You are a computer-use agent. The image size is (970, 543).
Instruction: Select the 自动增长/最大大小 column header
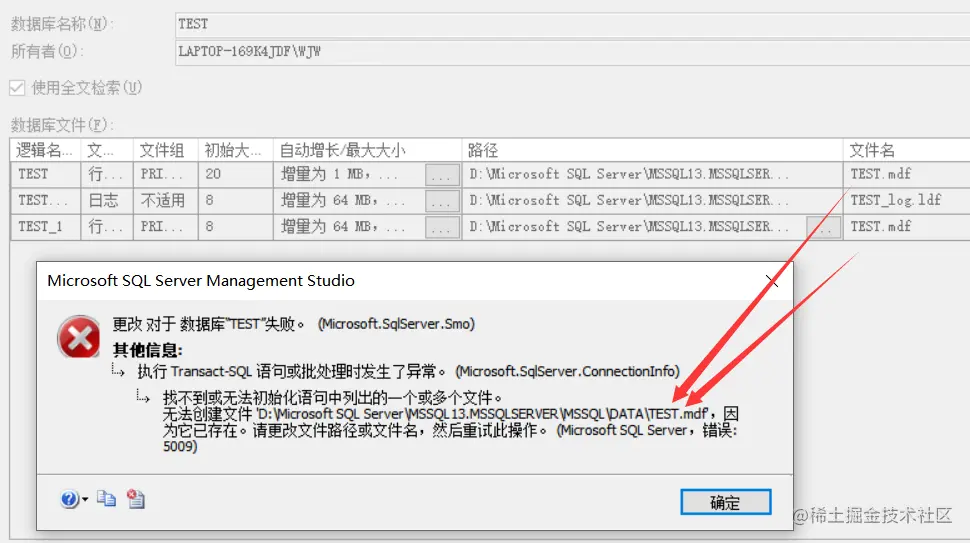click(367, 150)
